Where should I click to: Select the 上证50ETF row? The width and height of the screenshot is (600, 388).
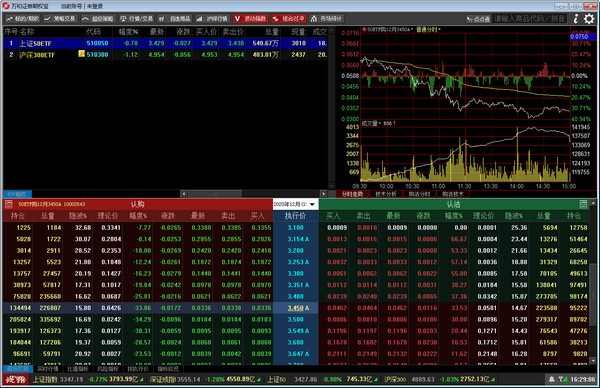(x=165, y=43)
